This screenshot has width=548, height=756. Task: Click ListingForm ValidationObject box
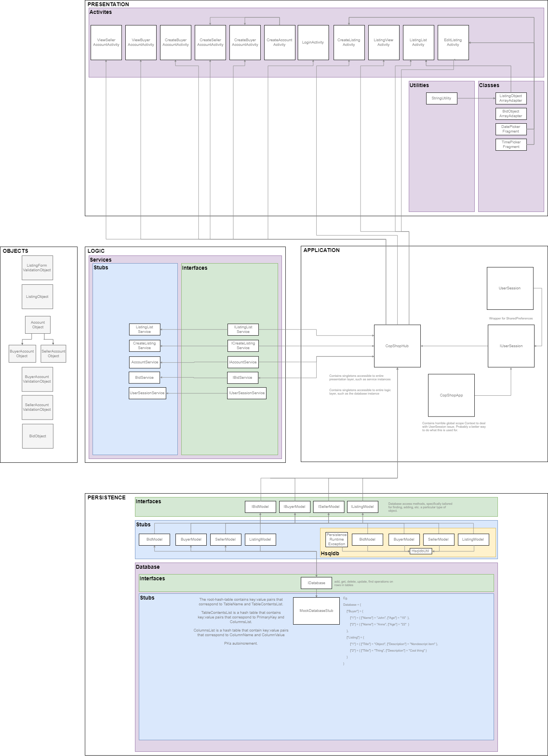37,268
